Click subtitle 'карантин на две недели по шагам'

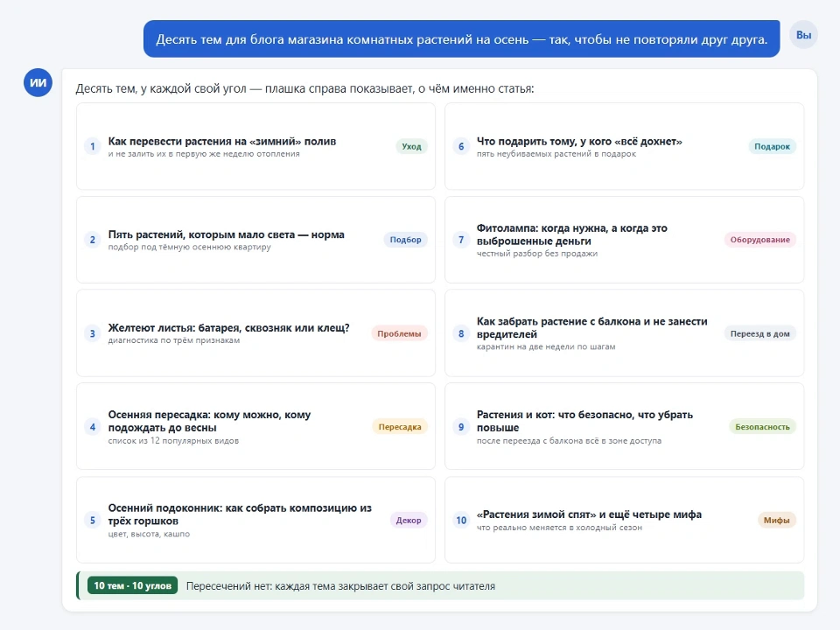[x=546, y=347]
